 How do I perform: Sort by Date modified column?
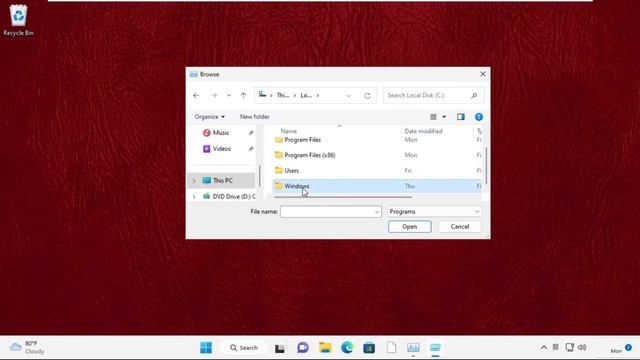pyautogui.click(x=423, y=131)
